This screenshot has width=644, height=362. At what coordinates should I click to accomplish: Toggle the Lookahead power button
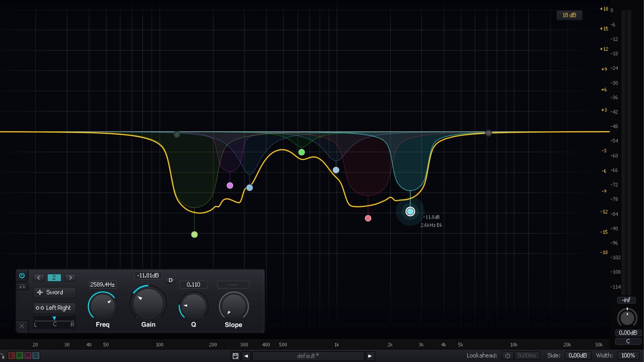coord(507,356)
